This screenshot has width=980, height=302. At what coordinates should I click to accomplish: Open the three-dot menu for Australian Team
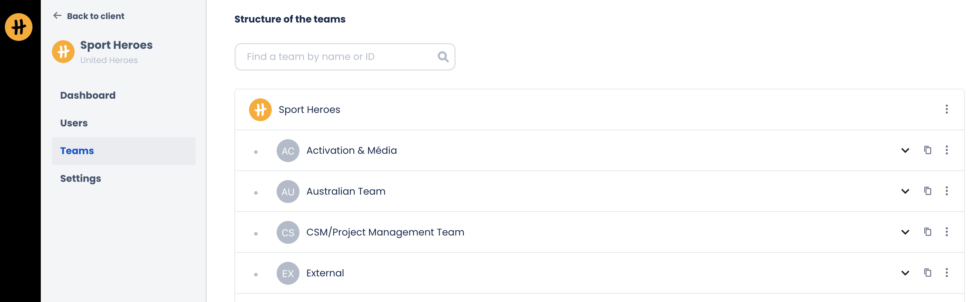tap(946, 191)
